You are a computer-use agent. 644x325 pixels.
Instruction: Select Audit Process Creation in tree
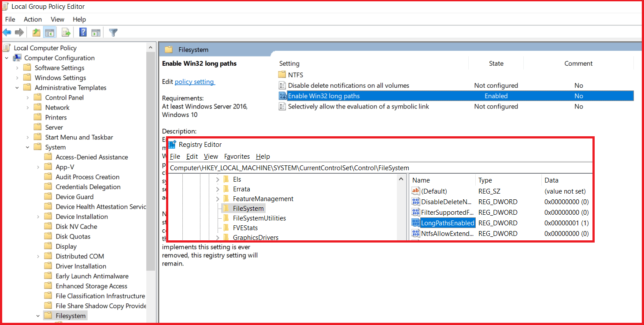coord(88,177)
